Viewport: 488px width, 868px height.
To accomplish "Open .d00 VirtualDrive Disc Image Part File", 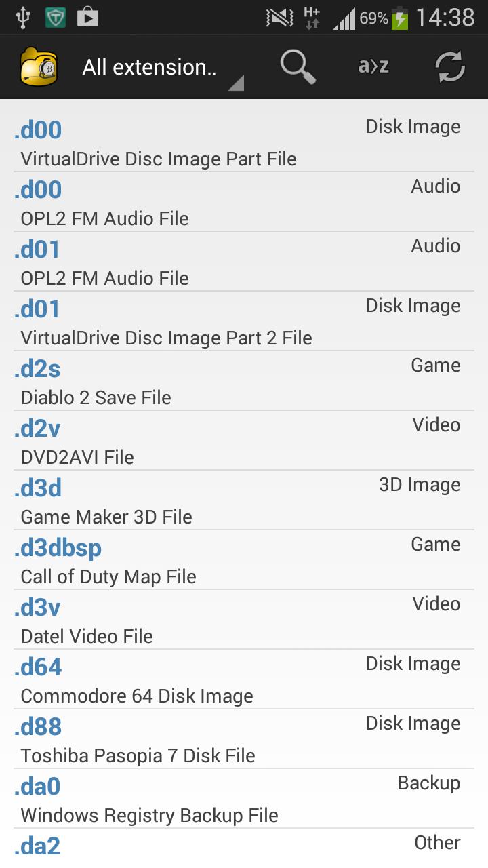I will coord(244,142).
